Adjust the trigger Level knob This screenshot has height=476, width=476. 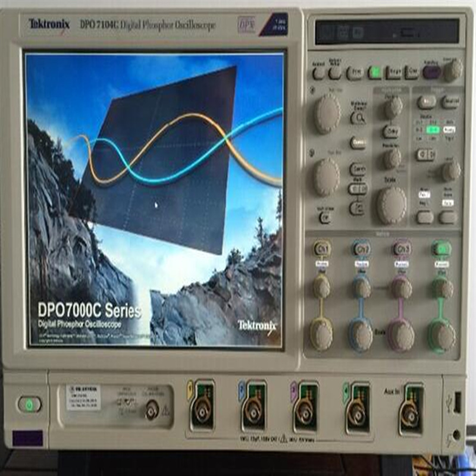pos(451,171)
